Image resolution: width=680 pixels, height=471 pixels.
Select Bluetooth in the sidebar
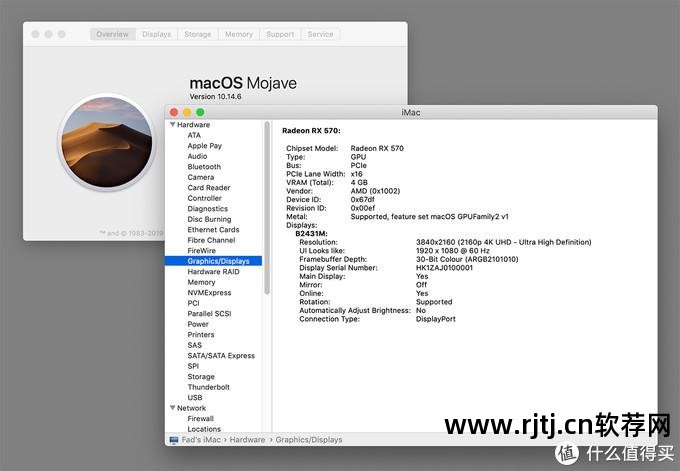click(x=204, y=167)
